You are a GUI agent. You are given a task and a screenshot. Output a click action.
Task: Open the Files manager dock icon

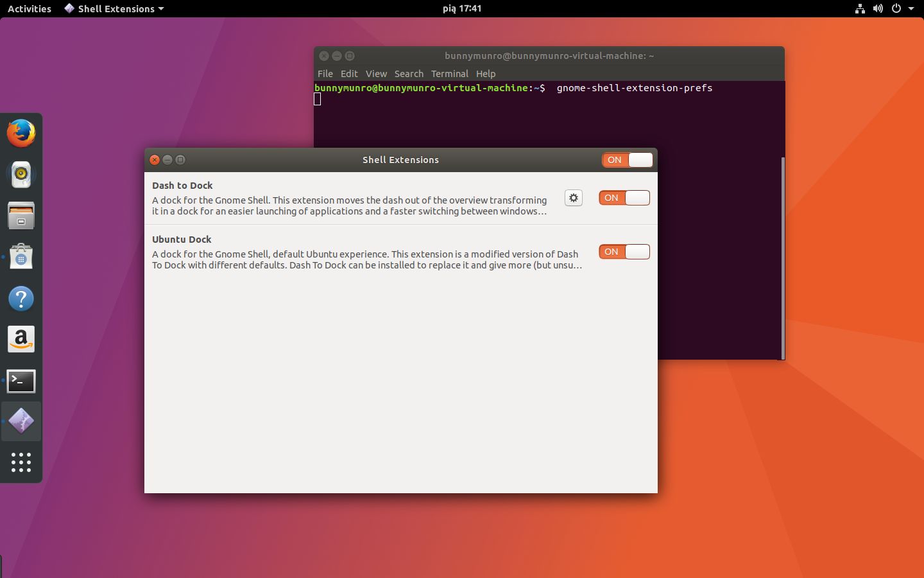(x=21, y=216)
